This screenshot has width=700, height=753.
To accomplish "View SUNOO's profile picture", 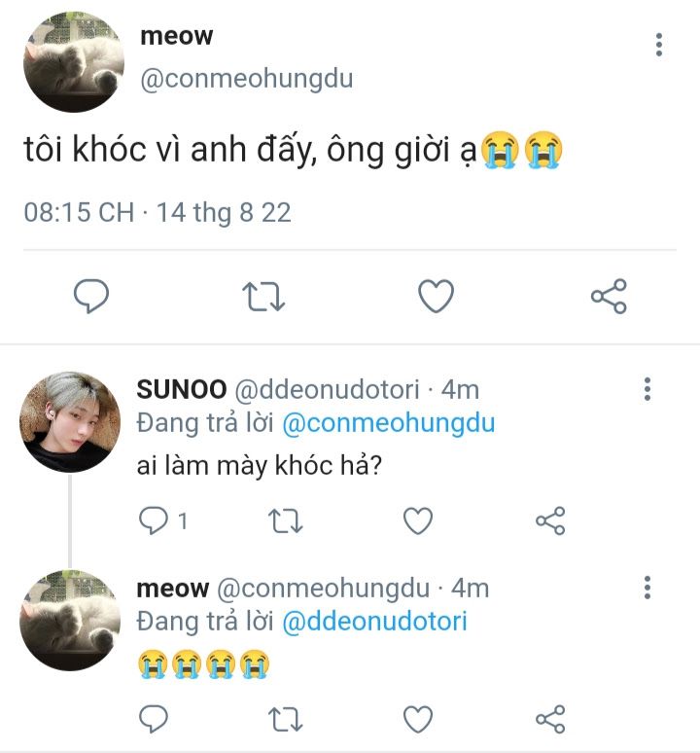I will click(70, 421).
